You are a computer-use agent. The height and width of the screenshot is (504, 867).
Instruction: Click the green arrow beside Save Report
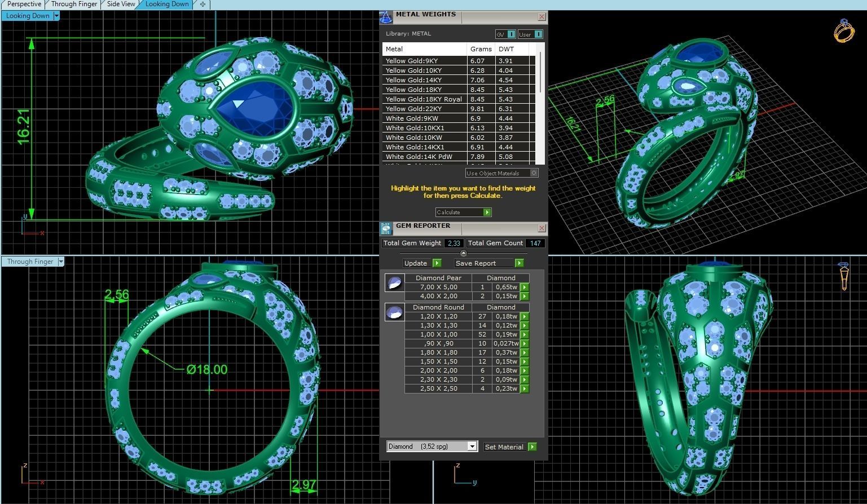point(519,263)
